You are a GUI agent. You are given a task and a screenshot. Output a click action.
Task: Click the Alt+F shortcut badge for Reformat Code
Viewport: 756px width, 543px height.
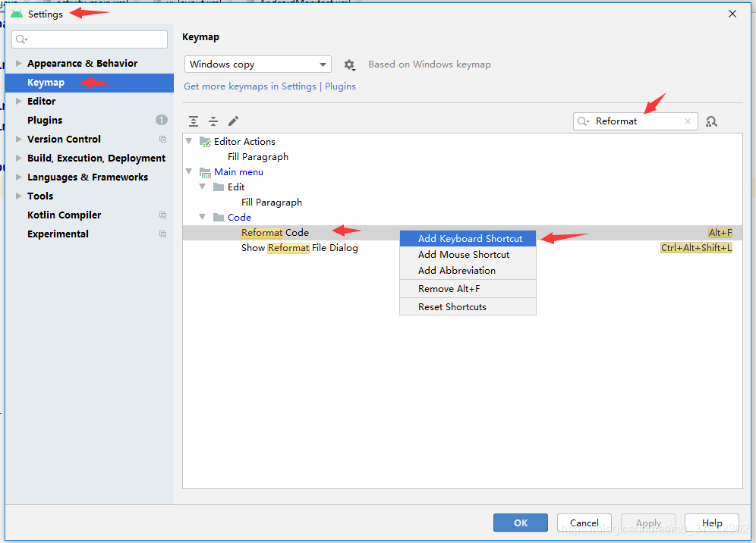720,232
